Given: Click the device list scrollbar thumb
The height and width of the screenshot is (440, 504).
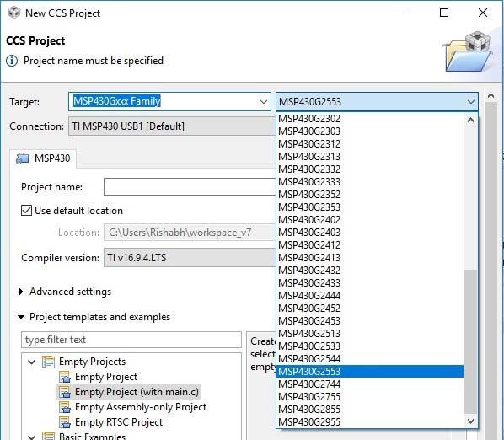Looking at the screenshot, I should click(470, 342).
